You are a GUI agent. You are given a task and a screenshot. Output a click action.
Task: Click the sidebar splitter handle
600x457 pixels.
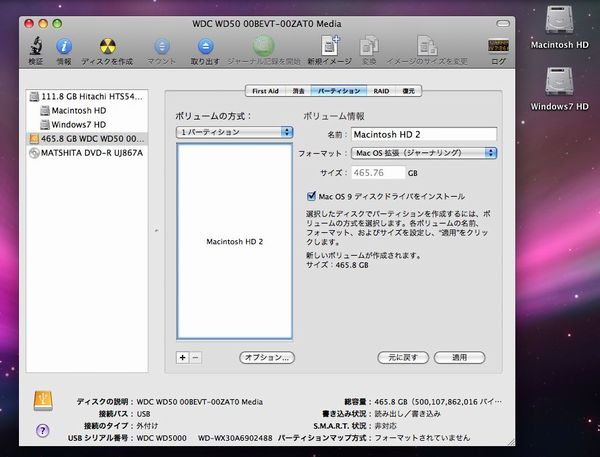coord(156,230)
